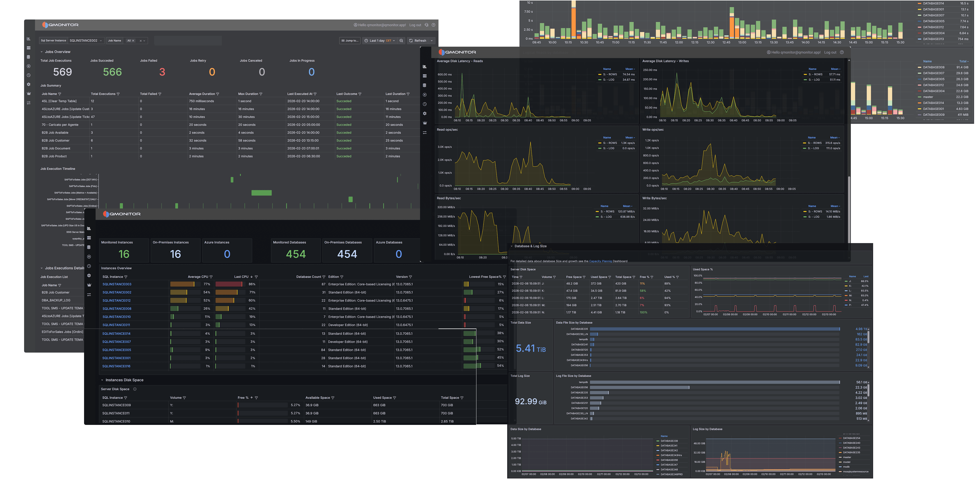The height and width of the screenshot is (489, 980).
Task: Click the filter funnel on Job Name column
Action: tap(60, 94)
